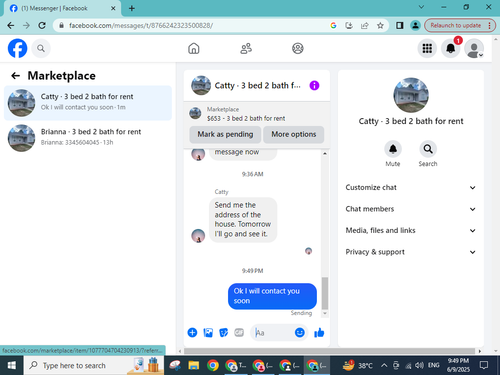
Task: Open Facebook search magnifier icon
Action: [41, 49]
